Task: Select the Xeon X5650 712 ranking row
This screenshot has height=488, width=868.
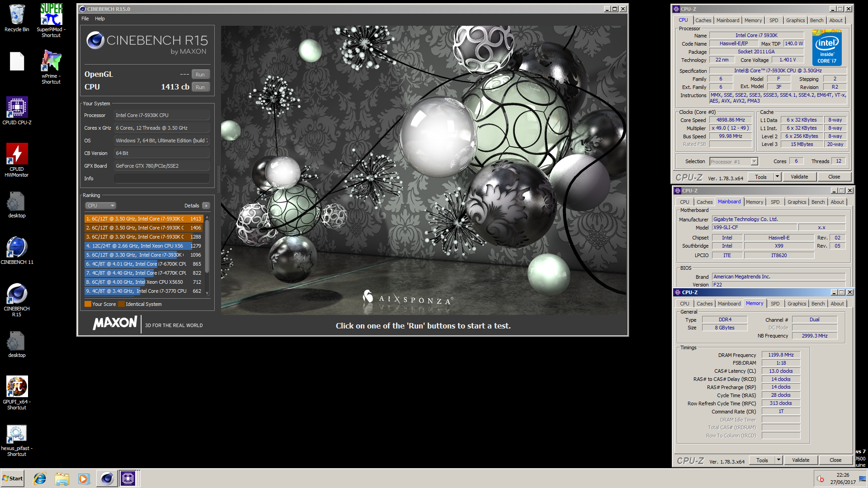Action: (x=143, y=282)
